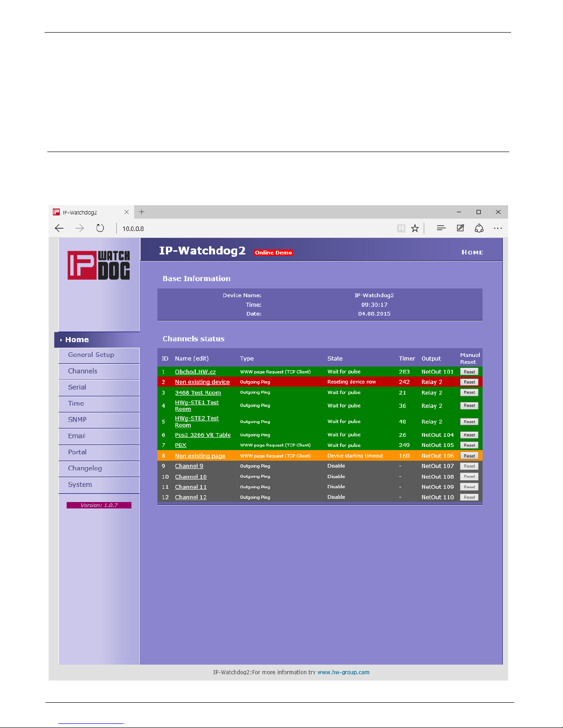The width and height of the screenshot is (563, 728).
Task: Open the Hub lines icon
Action: pos(441,228)
